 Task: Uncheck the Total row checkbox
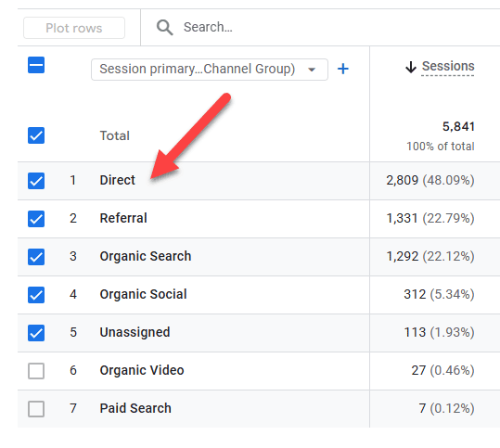[36, 135]
